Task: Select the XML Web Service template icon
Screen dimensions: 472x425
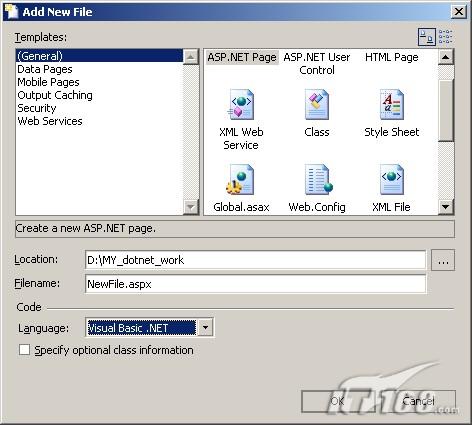Action: pyautogui.click(x=241, y=105)
